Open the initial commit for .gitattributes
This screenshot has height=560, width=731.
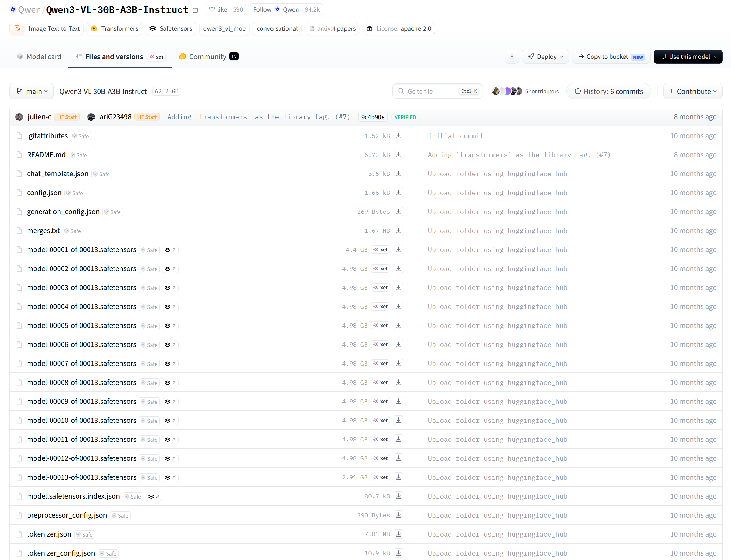point(456,136)
